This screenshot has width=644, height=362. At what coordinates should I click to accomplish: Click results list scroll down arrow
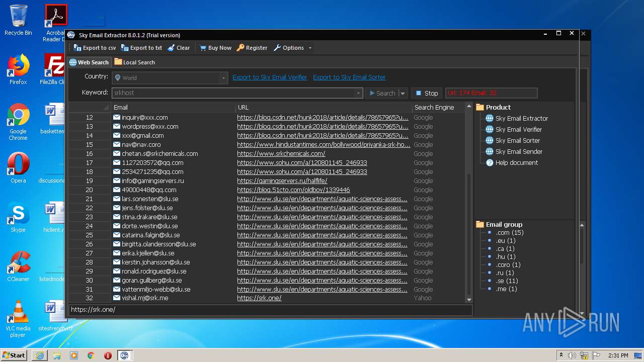tap(469, 300)
